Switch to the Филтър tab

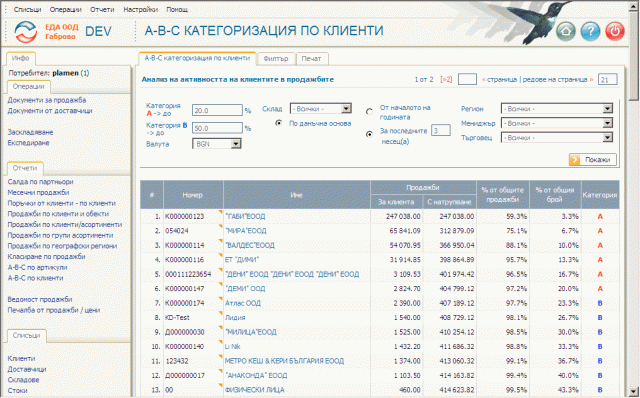(x=276, y=59)
